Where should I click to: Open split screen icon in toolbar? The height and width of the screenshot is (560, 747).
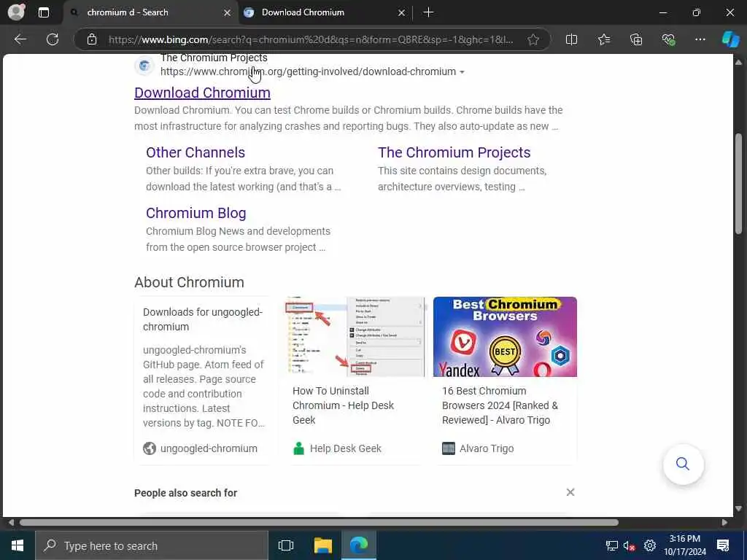pos(571,39)
